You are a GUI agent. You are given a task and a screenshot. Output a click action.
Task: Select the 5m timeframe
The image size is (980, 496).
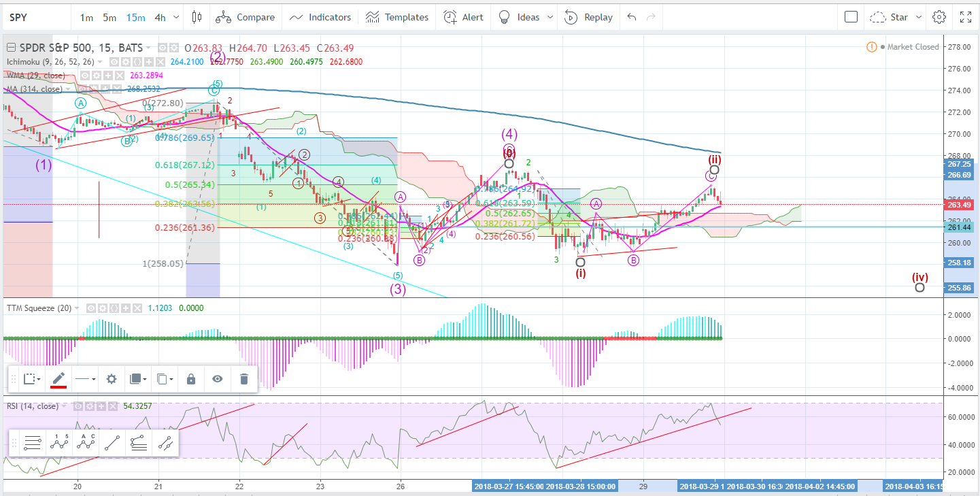point(109,17)
